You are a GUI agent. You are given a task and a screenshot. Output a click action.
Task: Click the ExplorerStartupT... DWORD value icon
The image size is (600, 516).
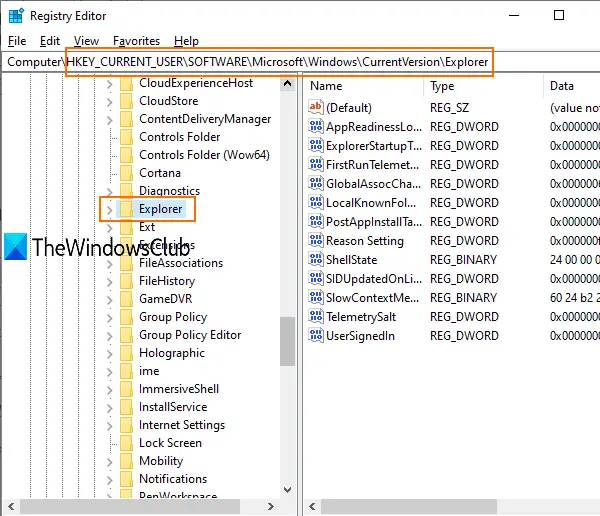click(x=316, y=145)
